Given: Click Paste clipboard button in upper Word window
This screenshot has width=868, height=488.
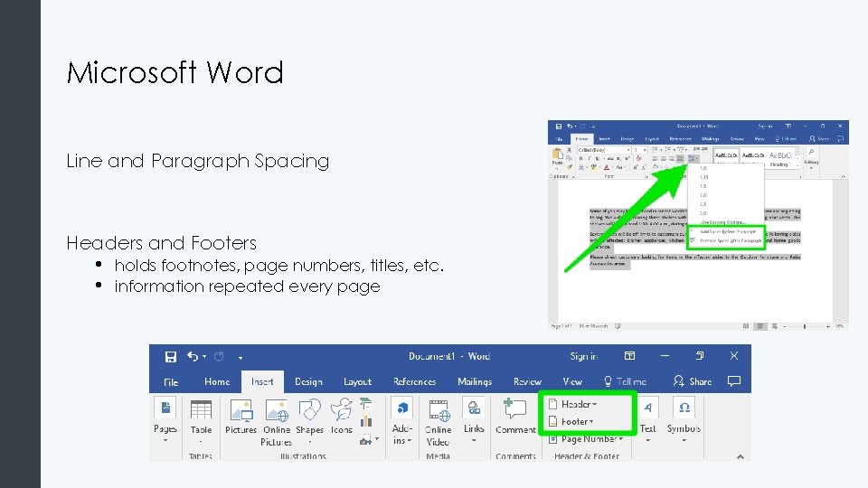Looking at the screenshot, I should [557, 156].
